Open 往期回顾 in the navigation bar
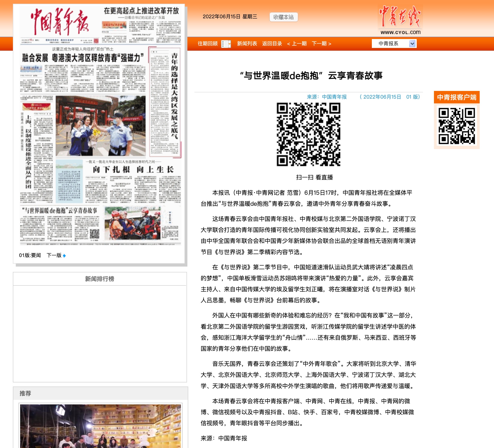The image size is (494, 448). pyautogui.click(x=208, y=44)
